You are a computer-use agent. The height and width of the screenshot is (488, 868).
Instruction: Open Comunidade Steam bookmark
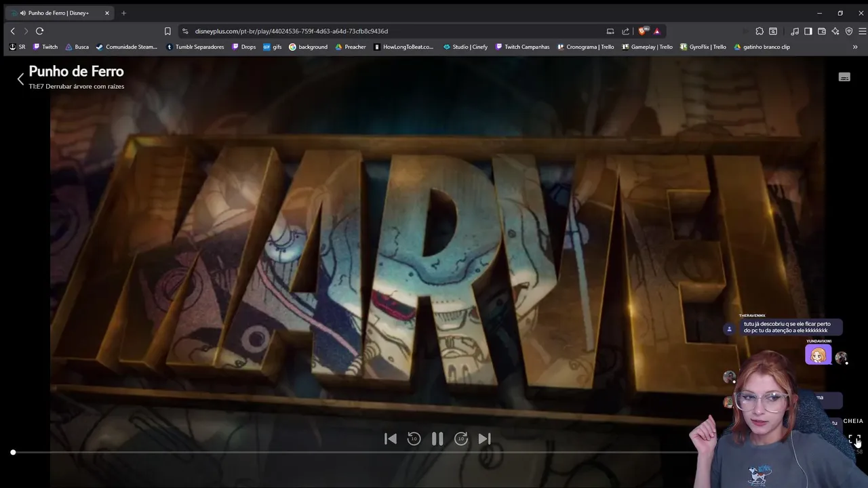click(127, 47)
